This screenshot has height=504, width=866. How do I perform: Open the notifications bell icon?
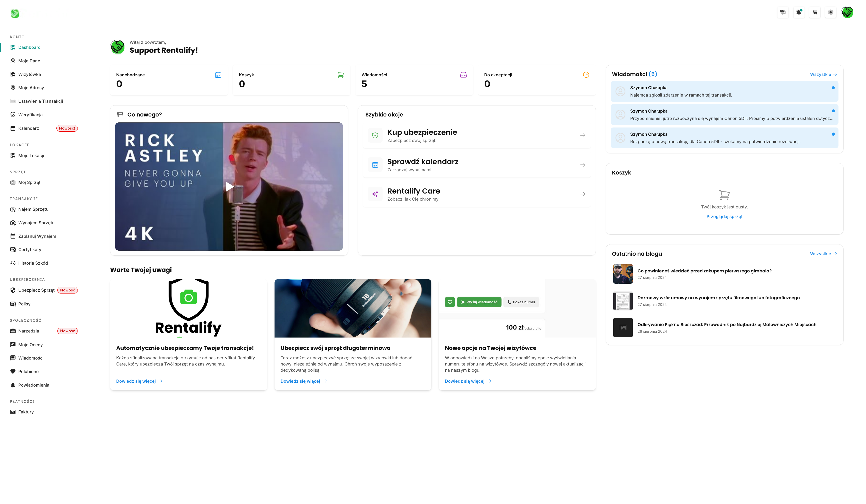coord(799,12)
